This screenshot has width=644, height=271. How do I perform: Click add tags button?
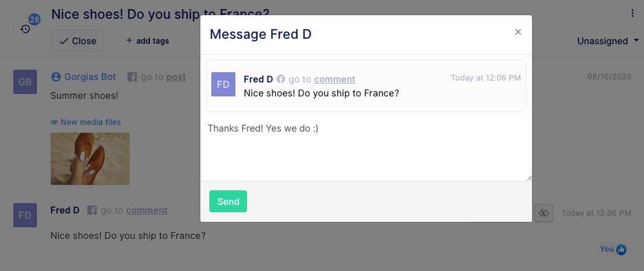pos(148,41)
